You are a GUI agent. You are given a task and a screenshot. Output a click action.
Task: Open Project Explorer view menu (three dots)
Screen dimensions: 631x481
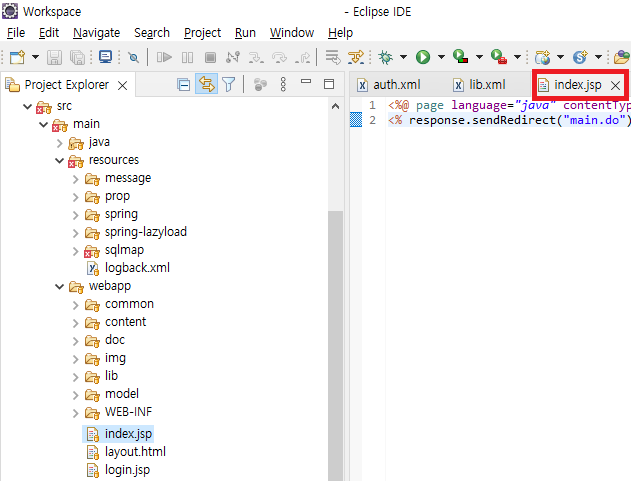[x=283, y=85]
